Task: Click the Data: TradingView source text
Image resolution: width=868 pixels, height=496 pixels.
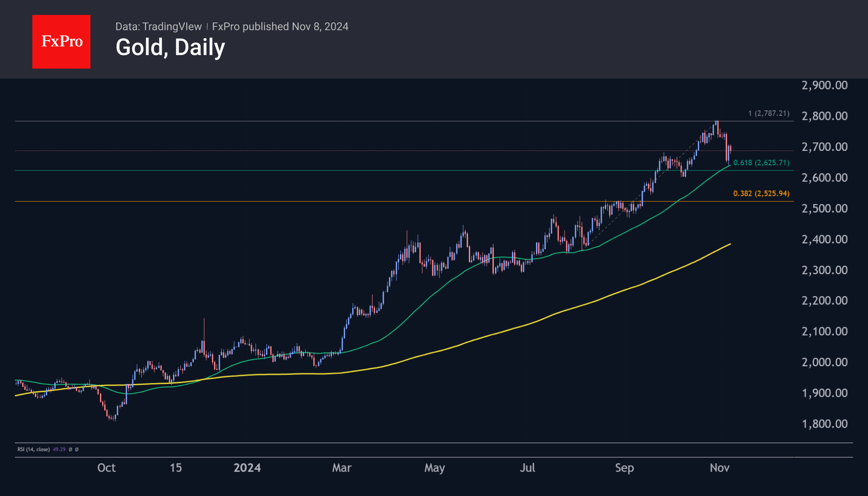Action: click(x=158, y=27)
